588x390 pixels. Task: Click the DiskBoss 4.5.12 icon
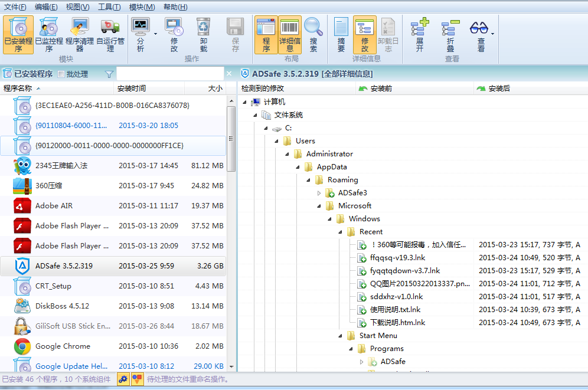tap(22, 306)
